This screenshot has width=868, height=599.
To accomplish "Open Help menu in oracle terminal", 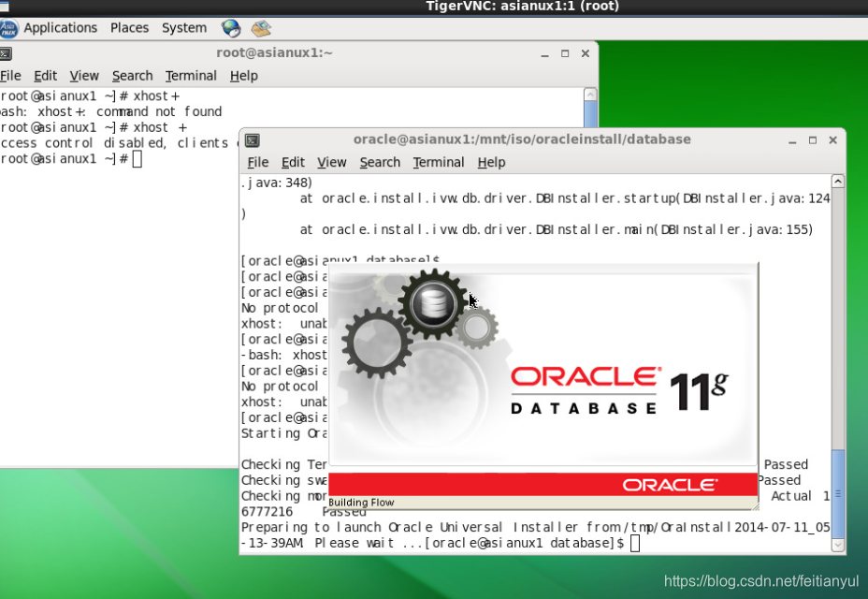I will point(492,162).
